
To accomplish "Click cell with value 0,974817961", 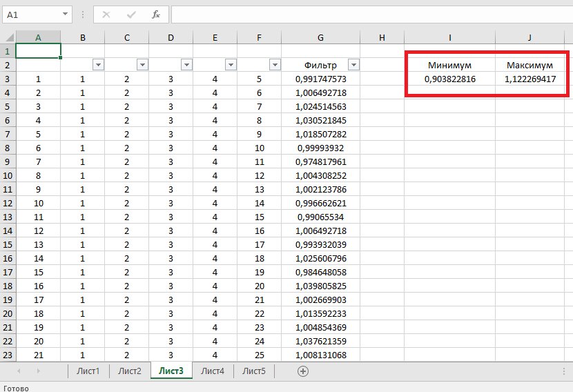I will [x=320, y=162].
